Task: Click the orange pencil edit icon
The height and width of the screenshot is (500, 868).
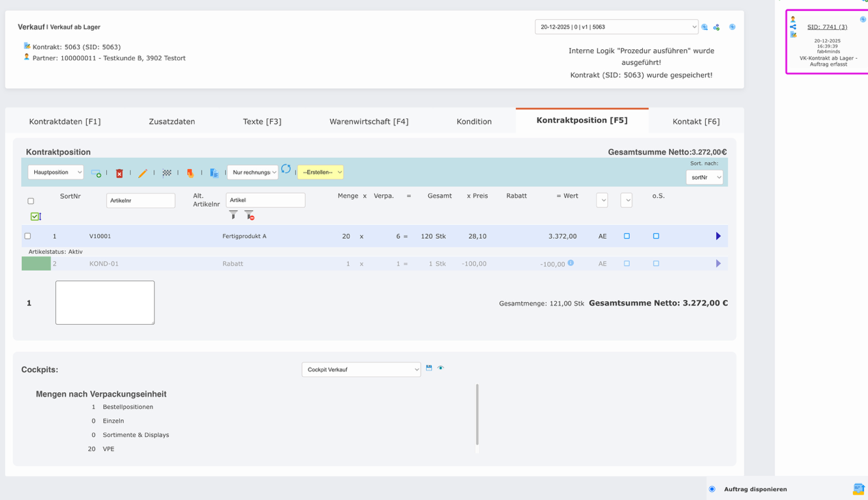Action: click(x=142, y=173)
